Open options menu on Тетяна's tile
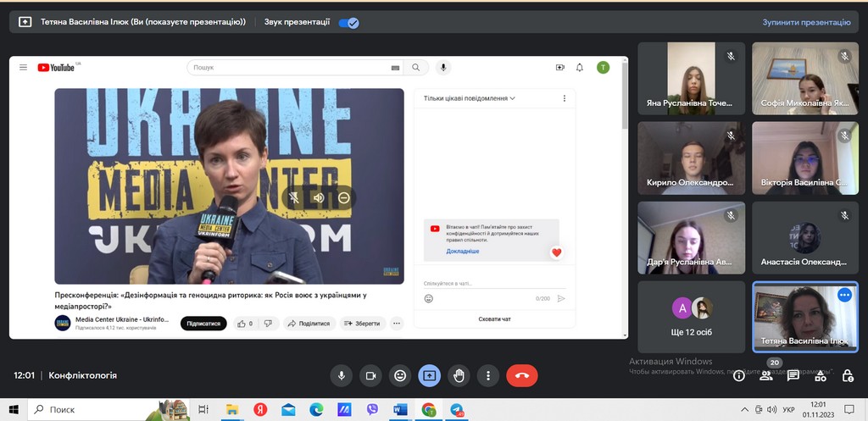The width and height of the screenshot is (868, 421). pyautogui.click(x=843, y=295)
